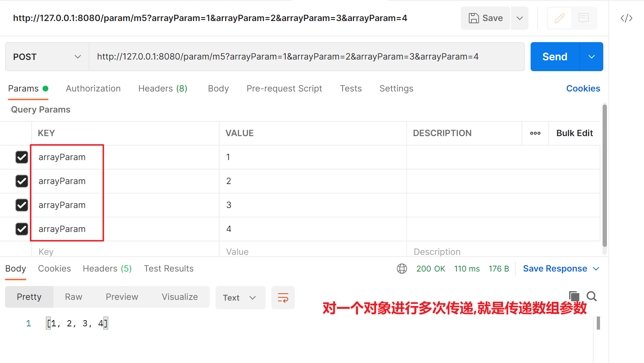Open the request Body tab

218,89
